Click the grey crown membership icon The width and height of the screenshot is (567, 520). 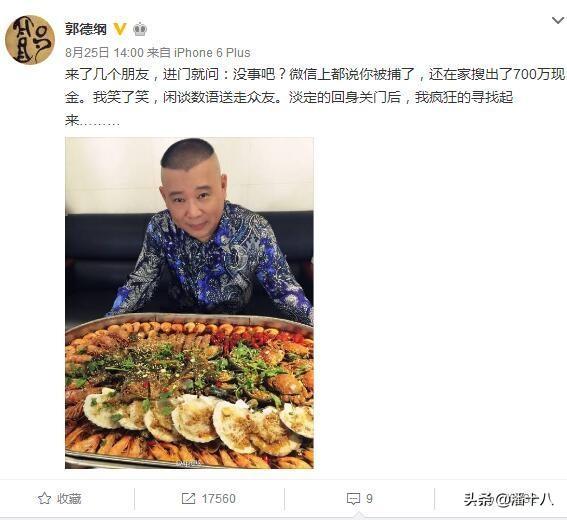(140, 29)
